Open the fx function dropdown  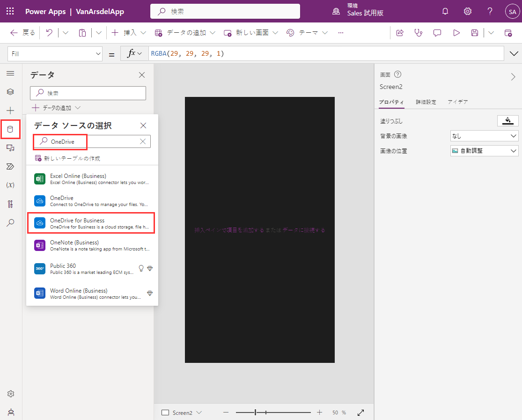[134, 54]
